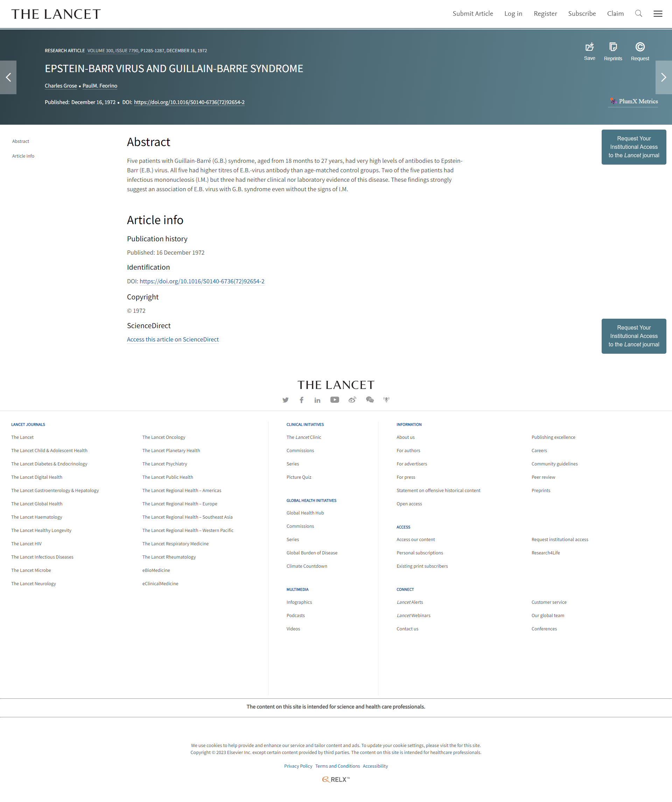The width and height of the screenshot is (672, 802).
Task: Click upper Request Your Institutional Access button
Action: 634,147
